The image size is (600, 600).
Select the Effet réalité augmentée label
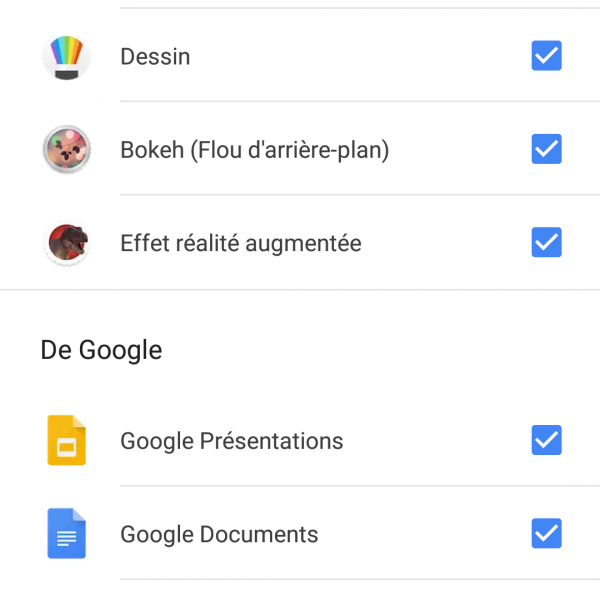point(240,243)
